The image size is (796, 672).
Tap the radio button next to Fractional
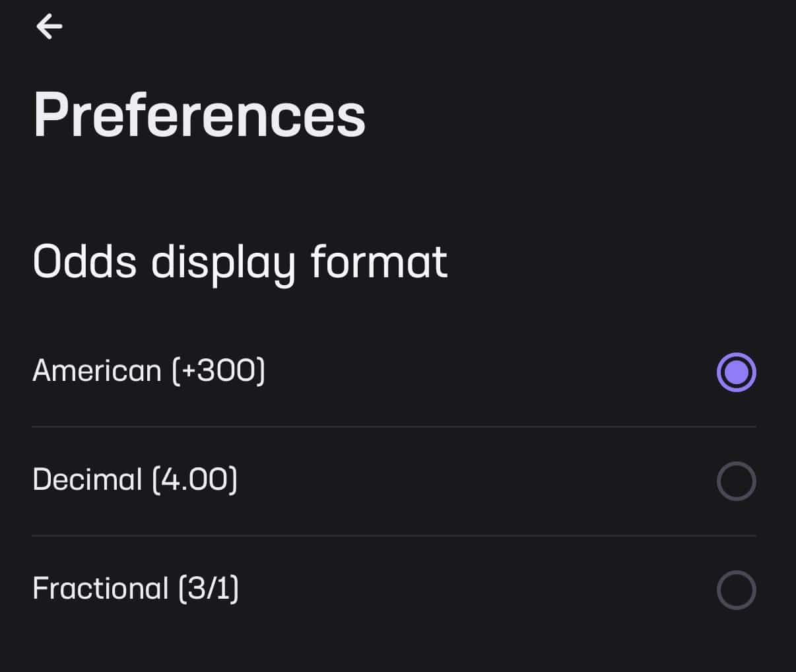(x=736, y=590)
